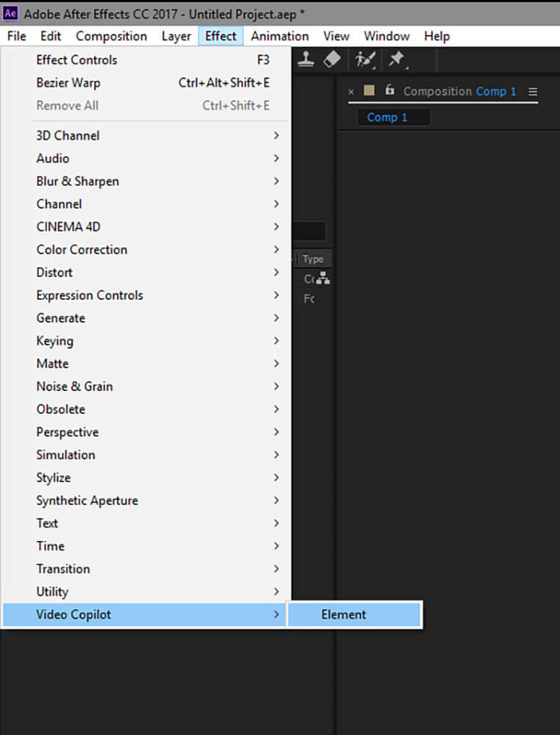Expand the Matte submenu
This screenshot has width=560, height=735.
(146, 364)
